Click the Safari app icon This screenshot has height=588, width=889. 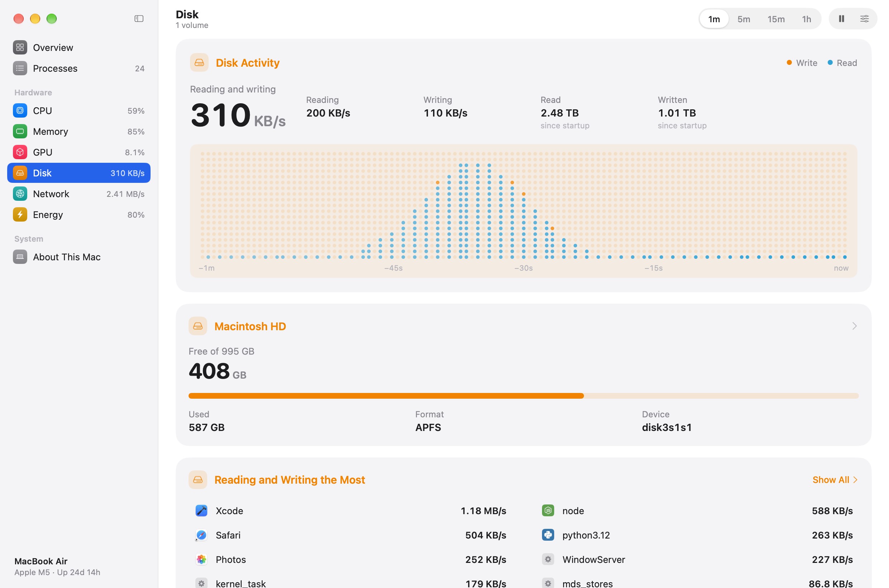click(x=201, y=535)
